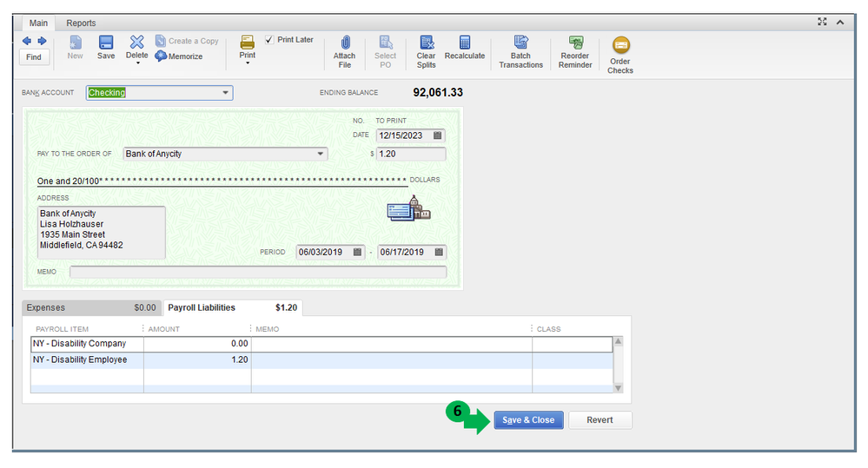
Task: Click the Address box
Action: pos(102,233)
